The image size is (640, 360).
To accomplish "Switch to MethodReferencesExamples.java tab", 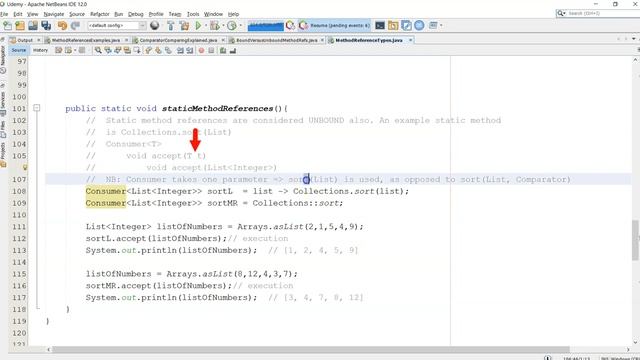I will (85, 40).
